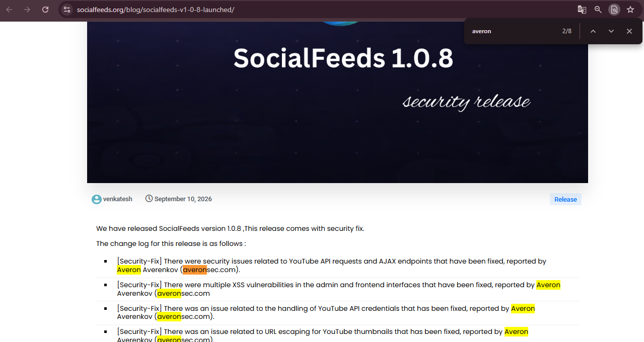Open the Release category tag

[x=565, y=200]
